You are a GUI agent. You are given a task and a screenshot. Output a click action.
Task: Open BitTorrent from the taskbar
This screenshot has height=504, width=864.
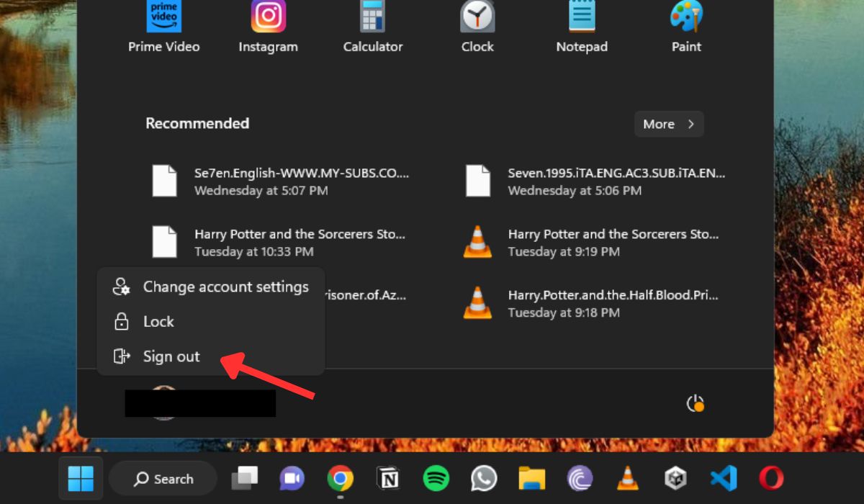tap(580, 478)
